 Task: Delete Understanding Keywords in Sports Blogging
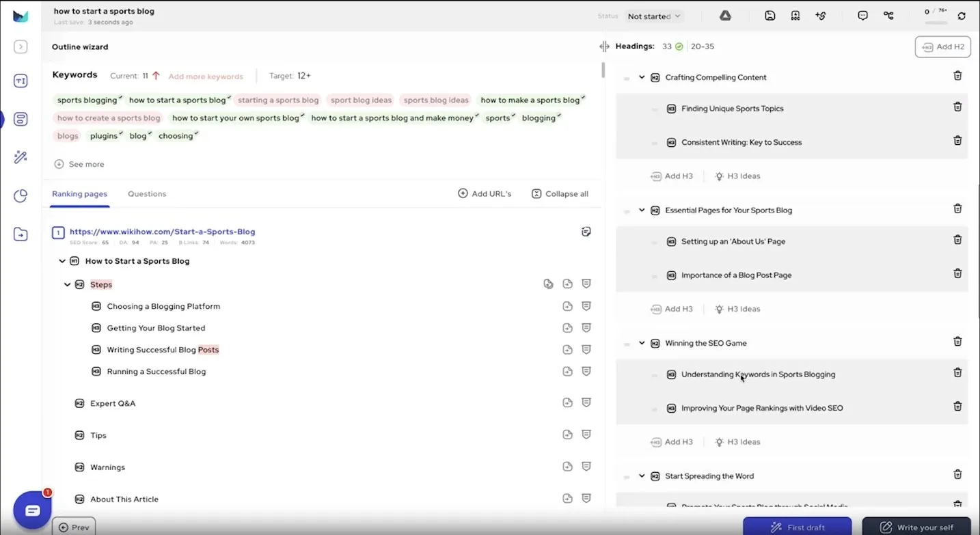point(957,372)
